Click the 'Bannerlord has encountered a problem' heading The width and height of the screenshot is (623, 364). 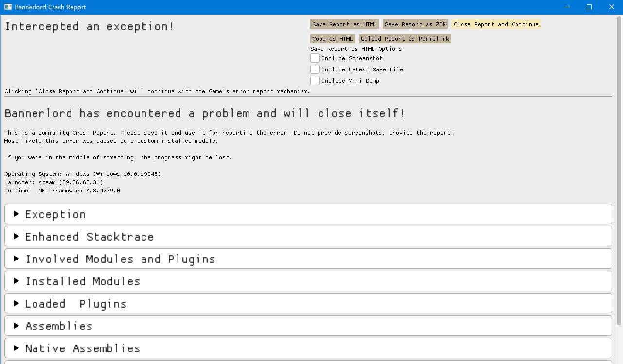[x=205, y=113]
